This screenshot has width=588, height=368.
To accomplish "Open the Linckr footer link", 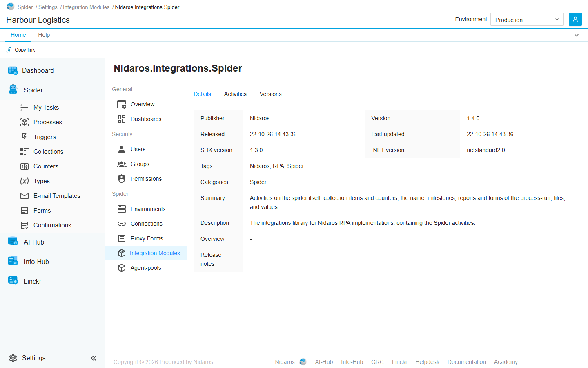I will [x=399, y=362].
